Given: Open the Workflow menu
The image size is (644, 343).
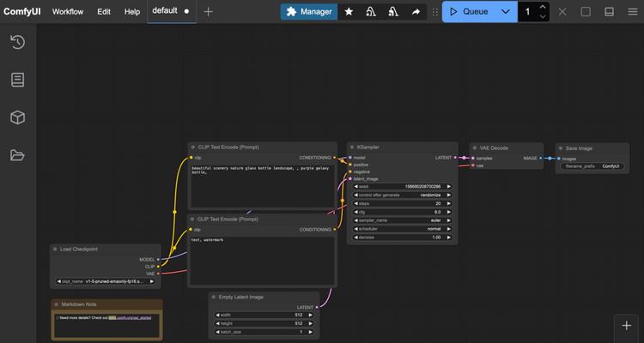Looking at the screenshot, I should tap(68, 12).
